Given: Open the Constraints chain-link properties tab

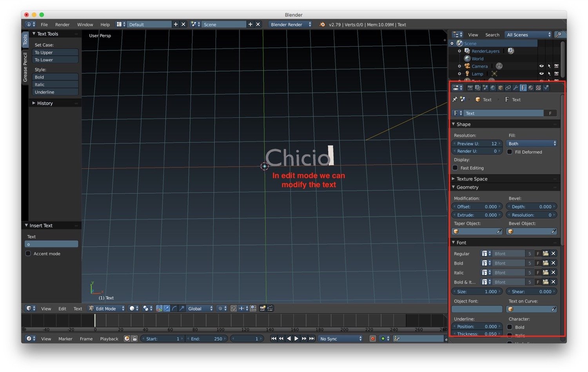Looking at the screenshot, I should click(x=508, y=88).
